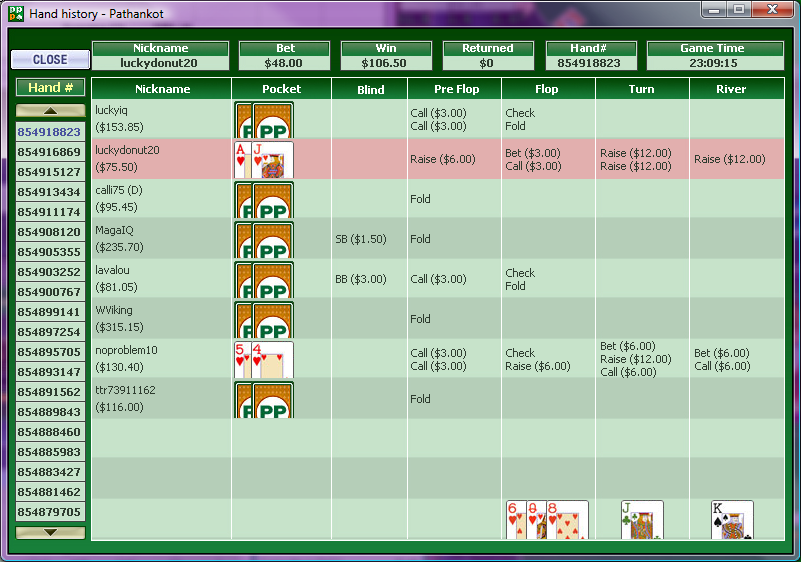The width and height of the screenshot is (801, 562).
Task: Click lavalou's BB ($3.00) blind entry
Action: pos(361,279)
